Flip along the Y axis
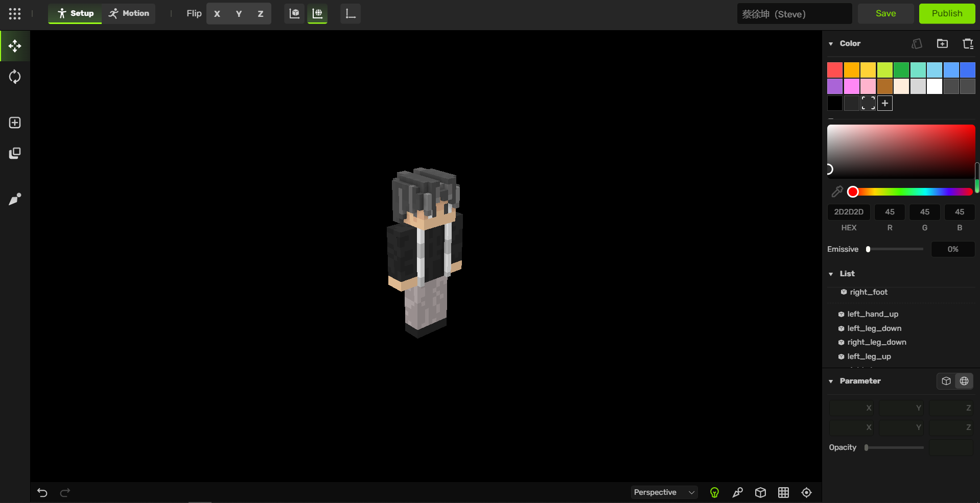Image resolution: width=980 pixels, height=503 pixels. click(239, 14)
